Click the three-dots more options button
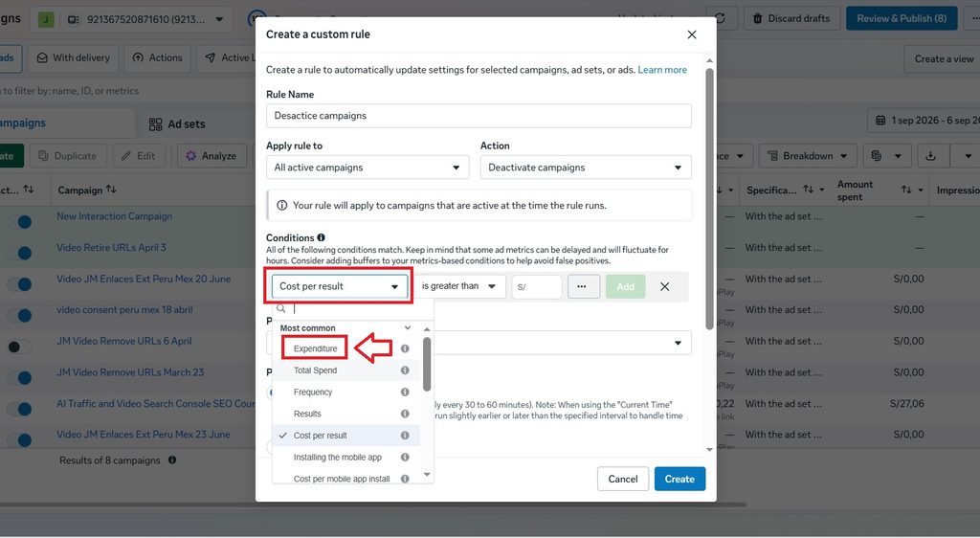This screenshot has width=980, height=538. (583, 286)
